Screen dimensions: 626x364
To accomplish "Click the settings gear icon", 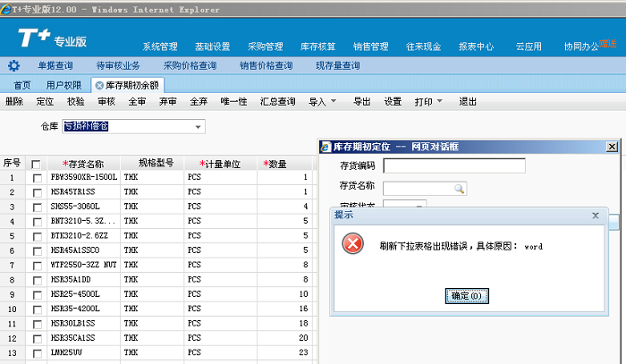I will [13, 65].
